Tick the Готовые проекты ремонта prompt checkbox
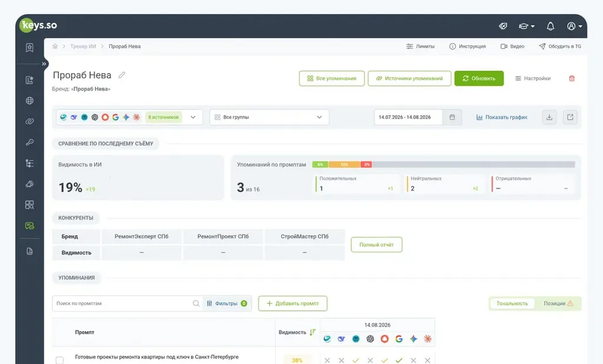The width and height of the screenshot is (603, 364). 59,360
